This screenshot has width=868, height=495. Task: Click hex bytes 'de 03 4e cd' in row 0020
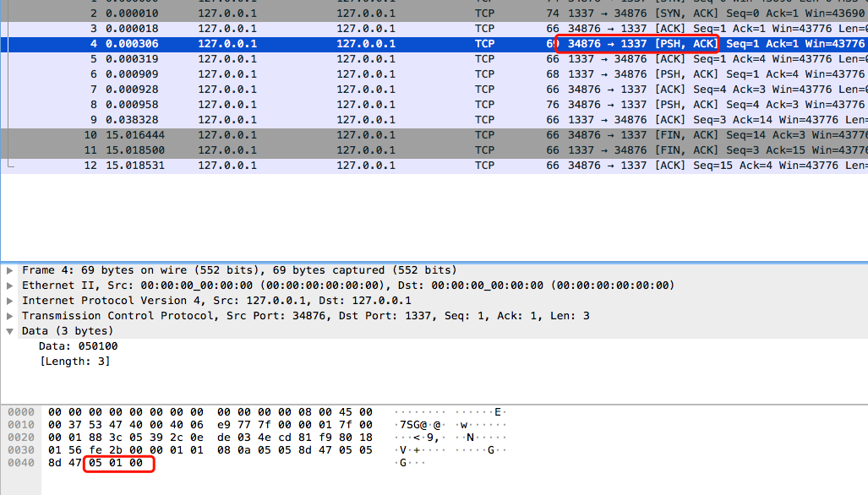tap(254, 438)
